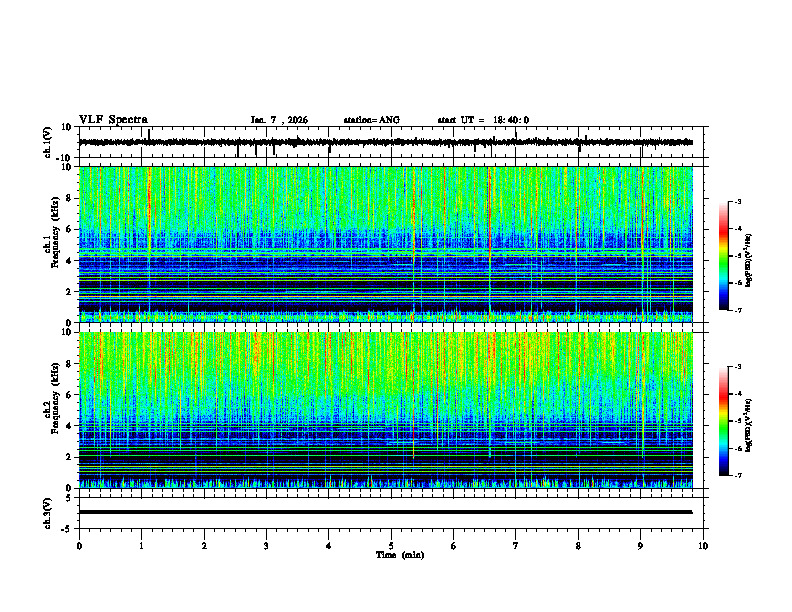The height and width of the screenshot is (612, 792).
Task: Click the time-axis tick label "5"
Action: 391,546
